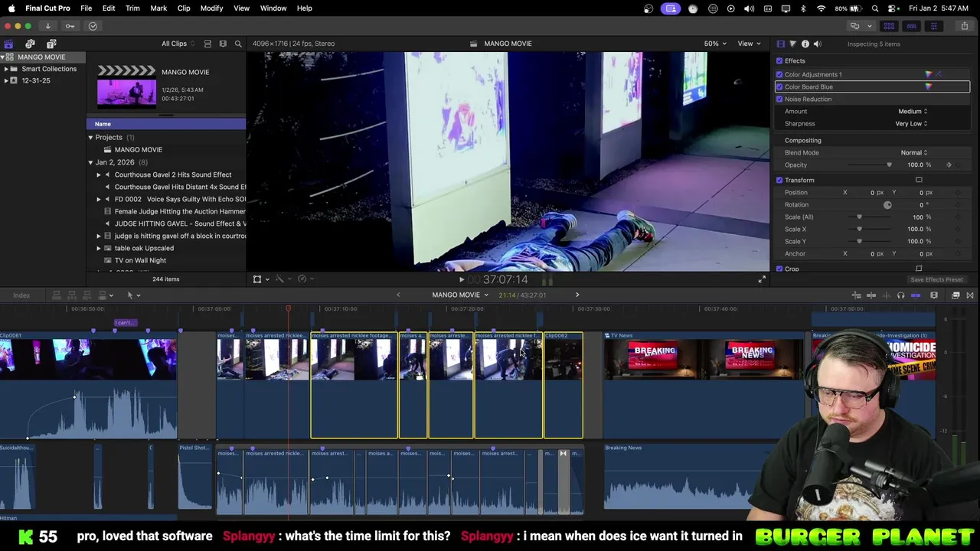Open MANGO MOVIE timeline title dropdown
This screenshot has width=980, height=551.
click(459, 295)
